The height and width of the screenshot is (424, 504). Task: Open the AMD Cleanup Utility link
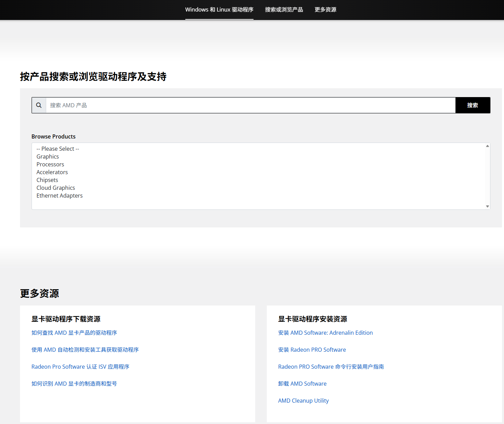coord(303,401)
